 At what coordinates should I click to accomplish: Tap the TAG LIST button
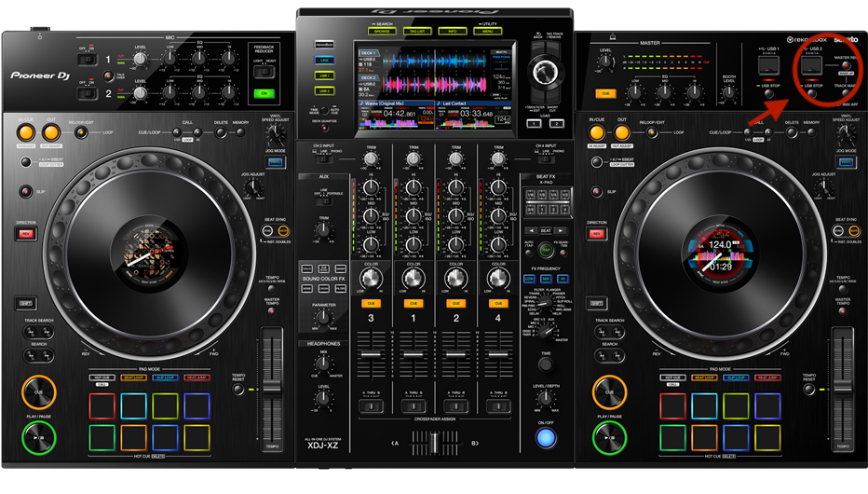coord(417,31)
